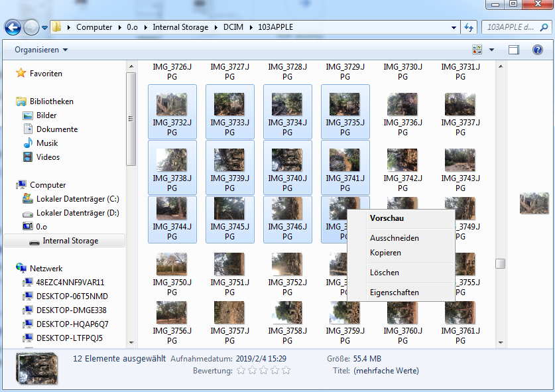Screen dimensions: 555x392
Task: Select Löschen in the context menu
Action: tap(385, 273)
